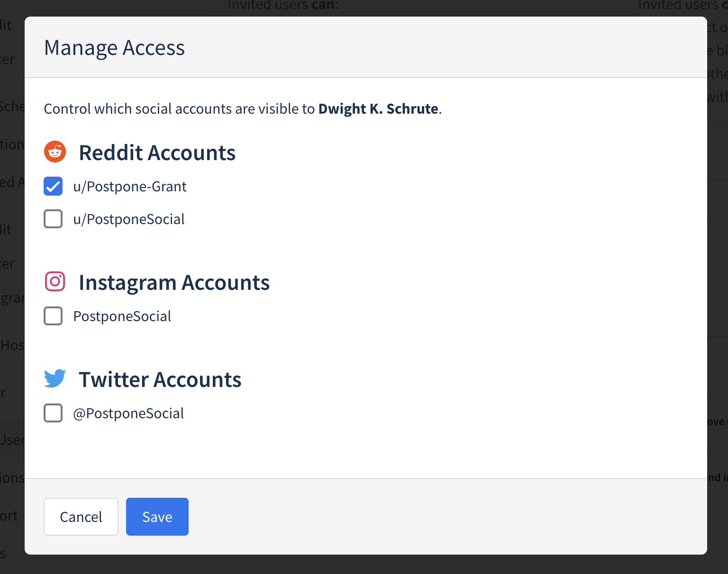Save the access changes
Screen dimensions: 728x574
[157, 517]
